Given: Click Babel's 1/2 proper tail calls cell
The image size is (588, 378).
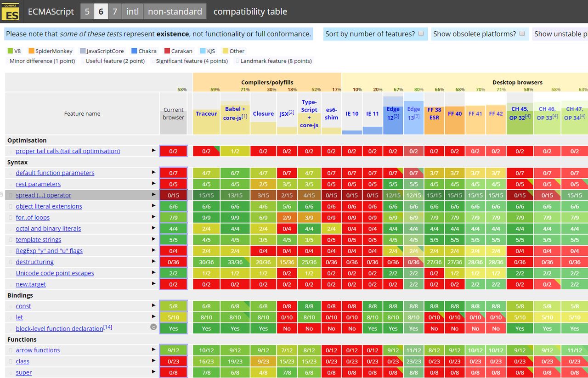Looking at the screenshot, I should click(x=235, y=151).
